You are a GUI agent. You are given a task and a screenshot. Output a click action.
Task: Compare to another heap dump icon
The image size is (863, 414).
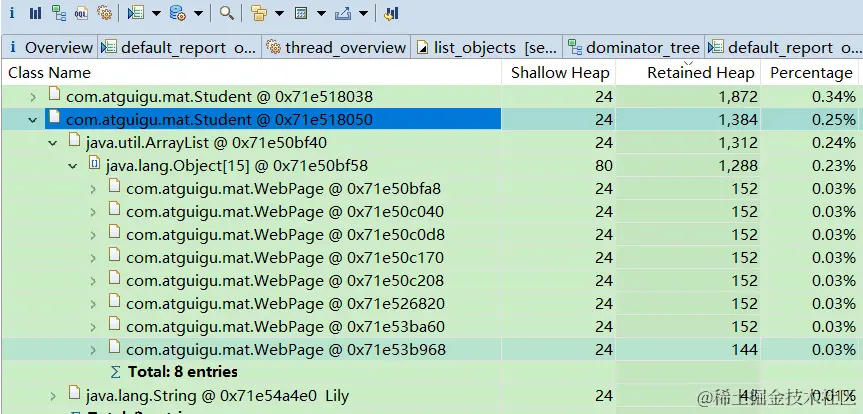(x=391, y=13)
